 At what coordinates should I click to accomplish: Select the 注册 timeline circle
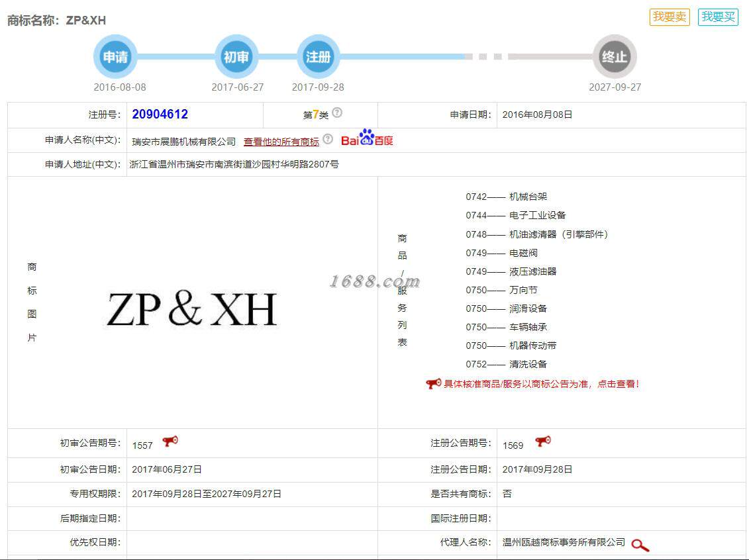318,57
